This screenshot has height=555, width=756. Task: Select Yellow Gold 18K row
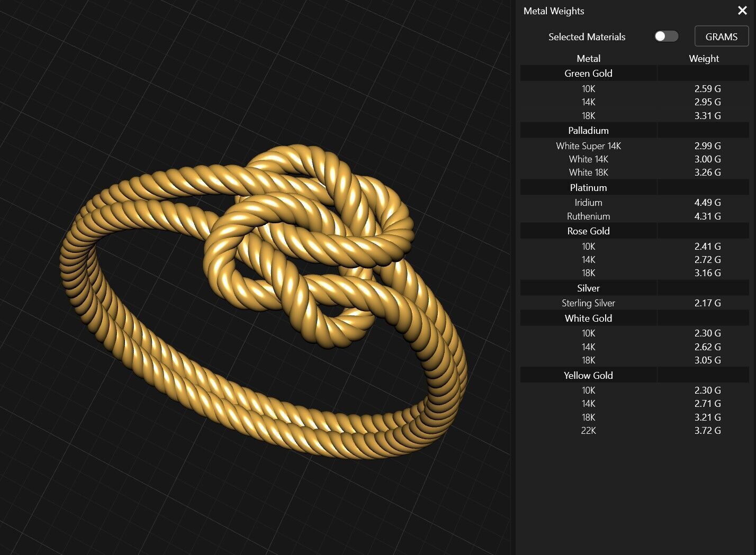click(634, 417)
